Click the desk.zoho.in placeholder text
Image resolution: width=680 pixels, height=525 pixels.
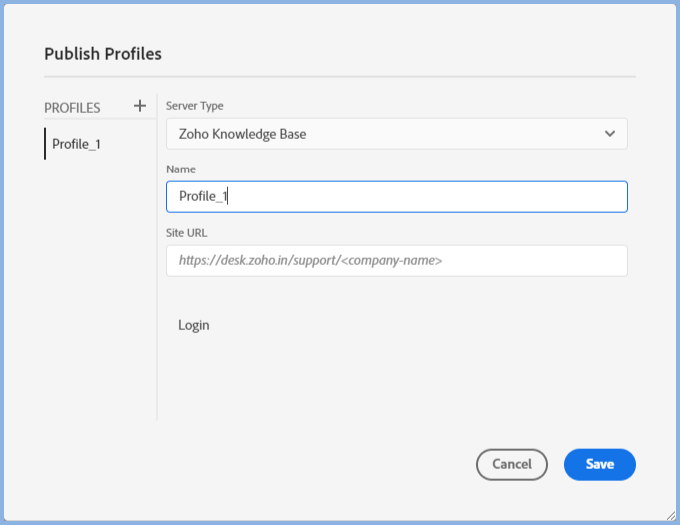(310, 261)
